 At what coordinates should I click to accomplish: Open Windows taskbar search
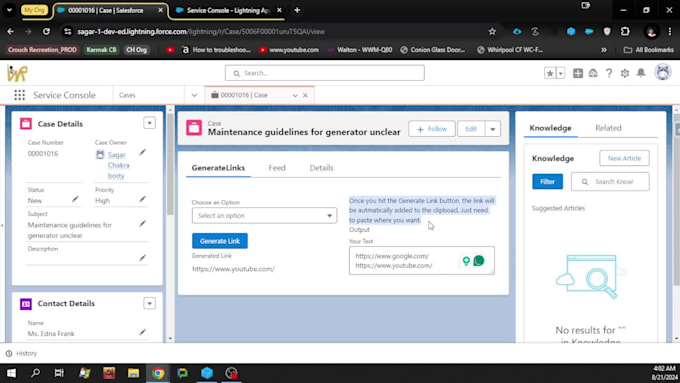[x=36, y=373]
